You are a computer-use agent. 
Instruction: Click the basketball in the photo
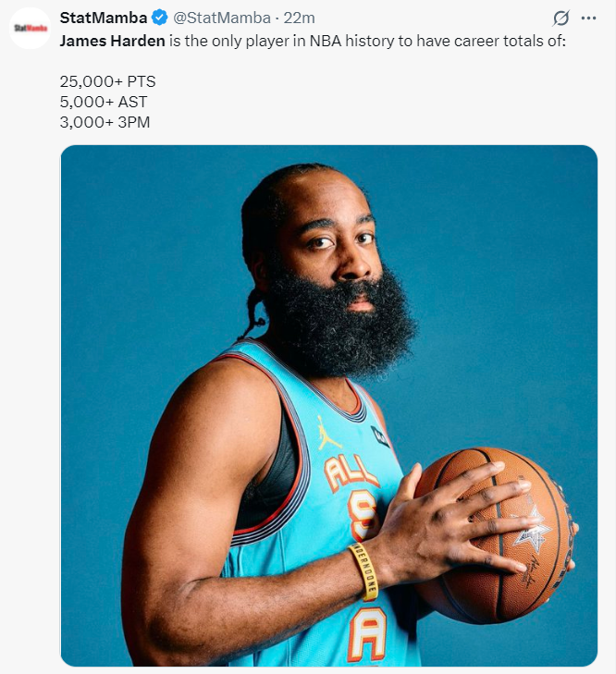[x=495, y=535]
